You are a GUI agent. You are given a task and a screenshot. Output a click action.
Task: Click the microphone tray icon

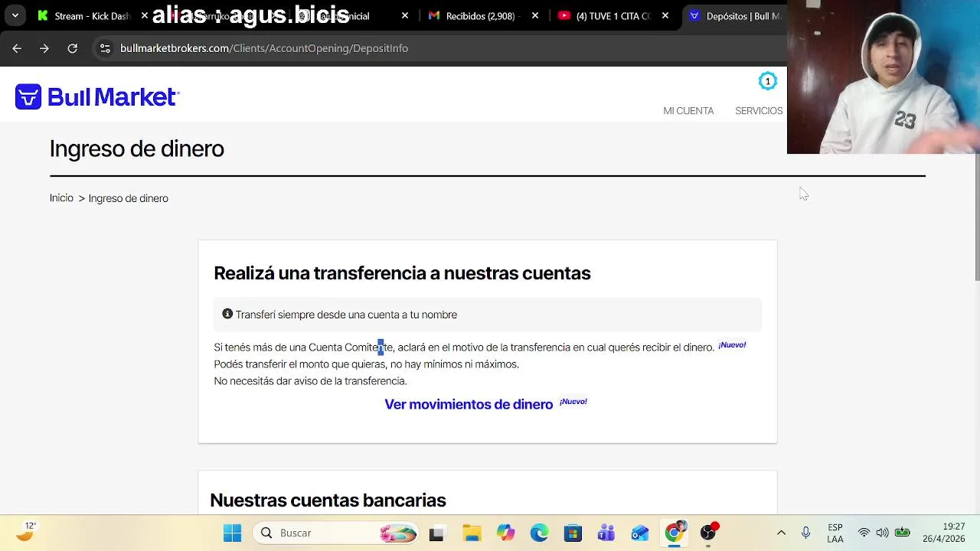click(x=805, y=533)
